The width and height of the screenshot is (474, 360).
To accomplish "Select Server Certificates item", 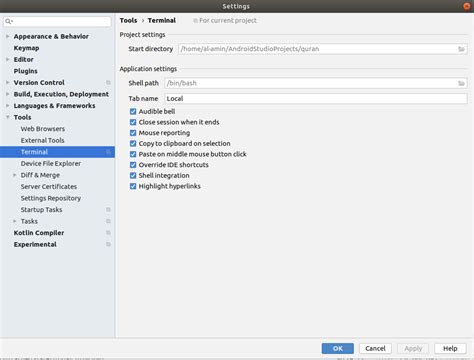I will 49,187.
